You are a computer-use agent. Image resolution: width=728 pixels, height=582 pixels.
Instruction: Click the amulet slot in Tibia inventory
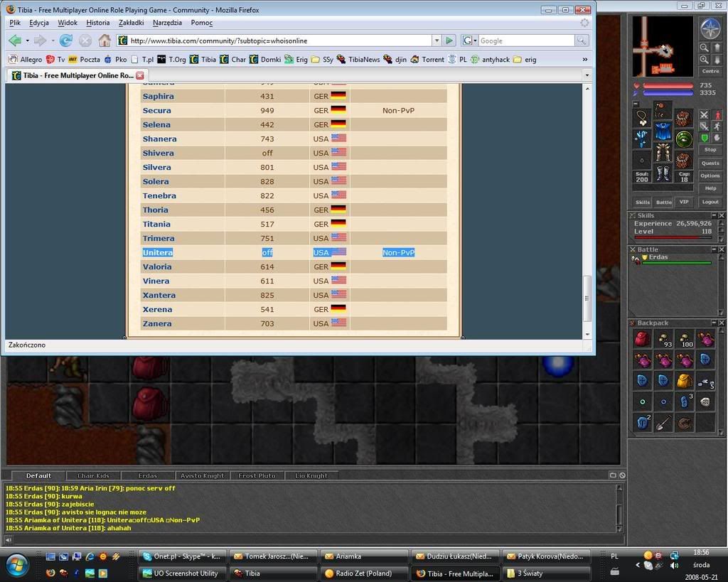pyautogui.click(x=642, y=119)
